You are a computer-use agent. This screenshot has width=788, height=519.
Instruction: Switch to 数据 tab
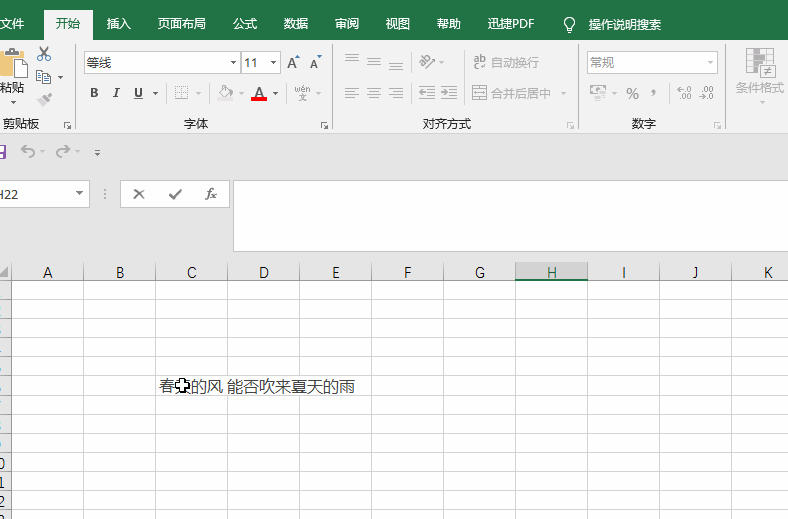click(296, 24)
